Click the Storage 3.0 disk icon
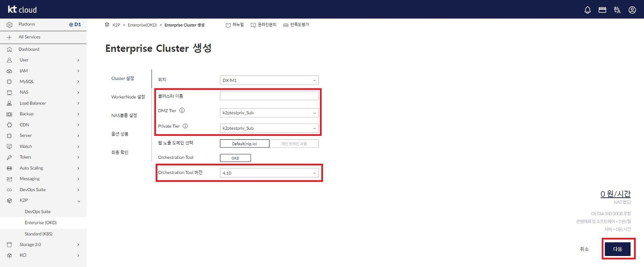 click(x=9, y=244)
